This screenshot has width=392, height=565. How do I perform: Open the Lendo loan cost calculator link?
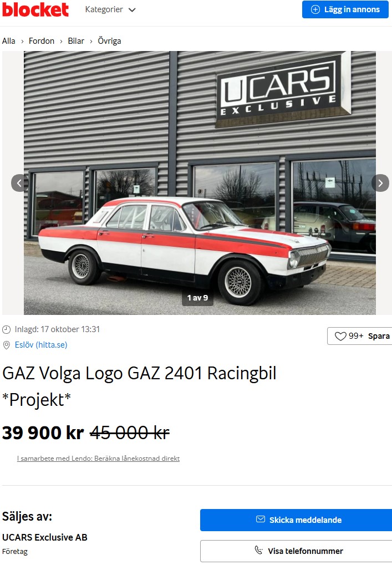tap(98, 459)
